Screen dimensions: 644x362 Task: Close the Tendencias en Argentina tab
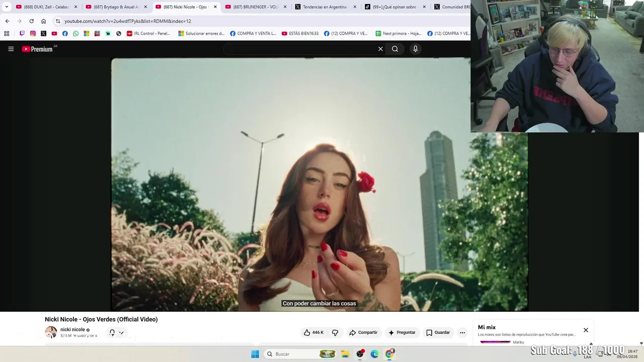click(355, 7)
